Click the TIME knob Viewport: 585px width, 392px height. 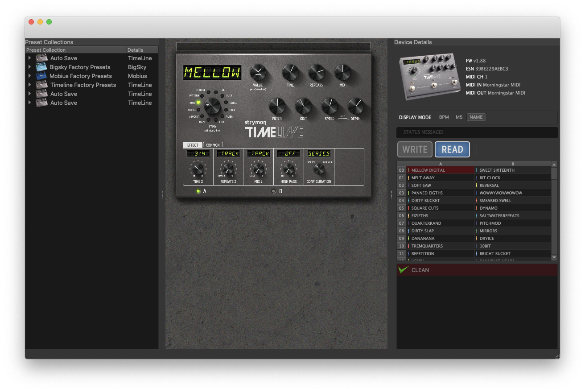click(x=290, y=72)
